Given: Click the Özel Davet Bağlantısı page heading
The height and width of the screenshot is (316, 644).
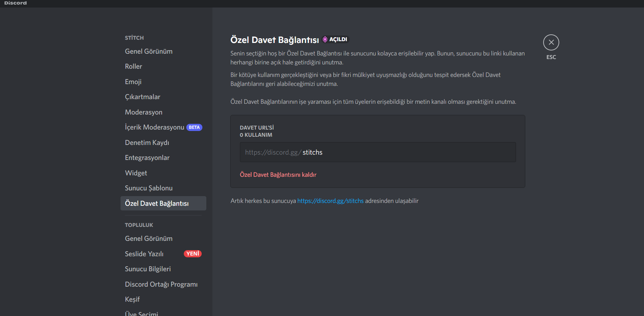Looking at the screenshot, I should [275, 40].
